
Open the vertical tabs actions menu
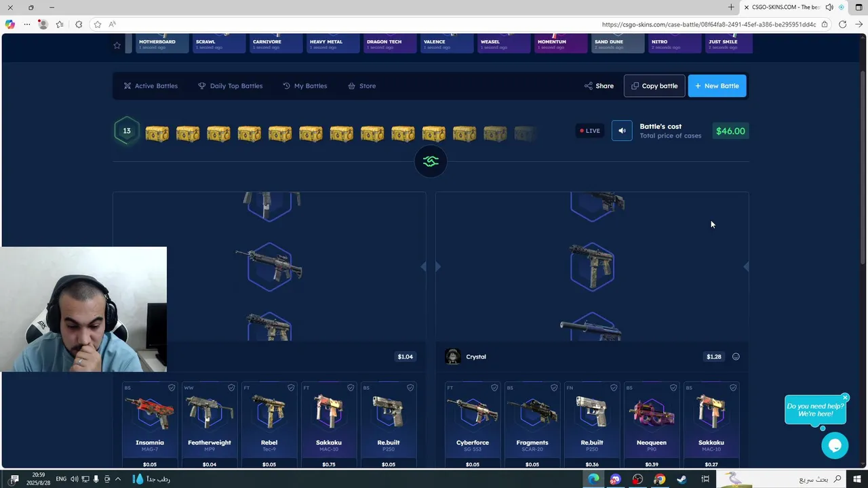pos(858,7)
